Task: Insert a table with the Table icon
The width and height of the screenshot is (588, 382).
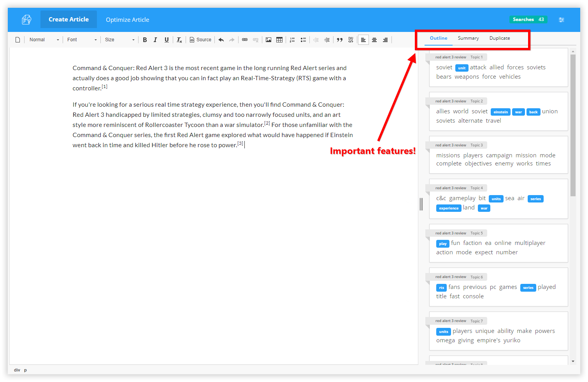Action: pos(279,40)
